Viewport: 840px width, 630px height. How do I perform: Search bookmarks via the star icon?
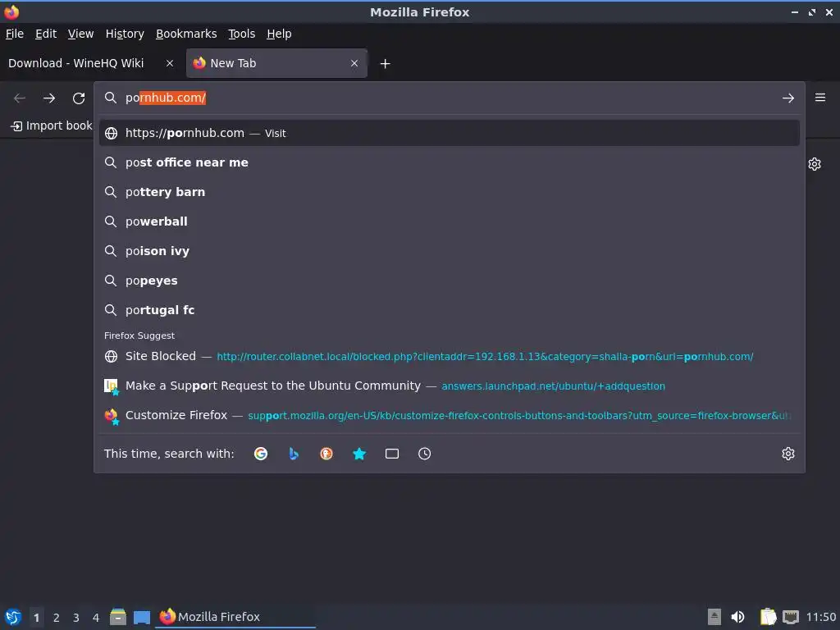click(x=359, y=454)
